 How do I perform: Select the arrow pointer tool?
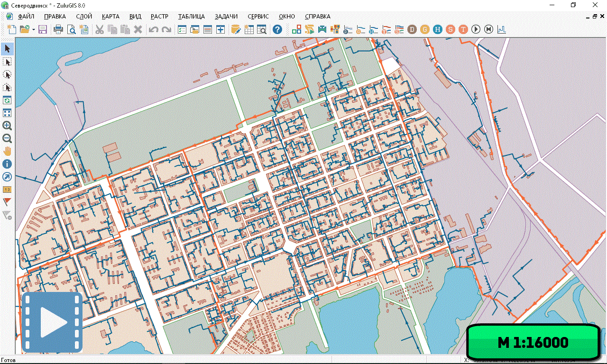click(7, 49)
